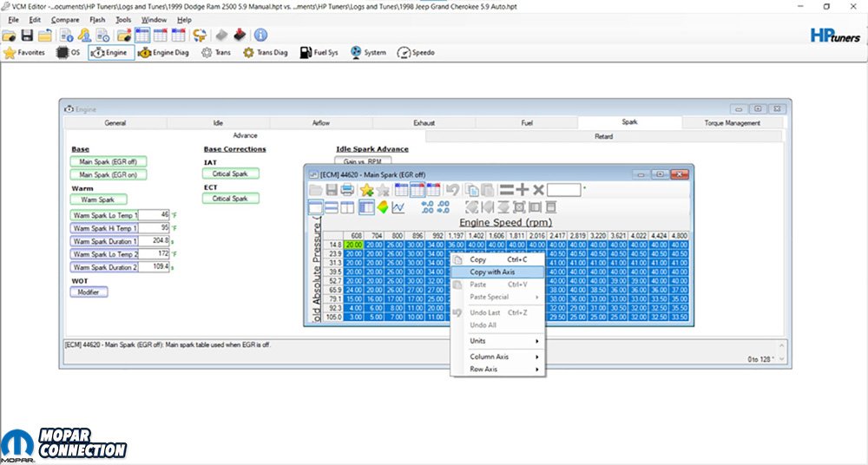Click the Save disk icon in main toolbar
This screenshot has width=868, height=465.
[x=27, y=36]
